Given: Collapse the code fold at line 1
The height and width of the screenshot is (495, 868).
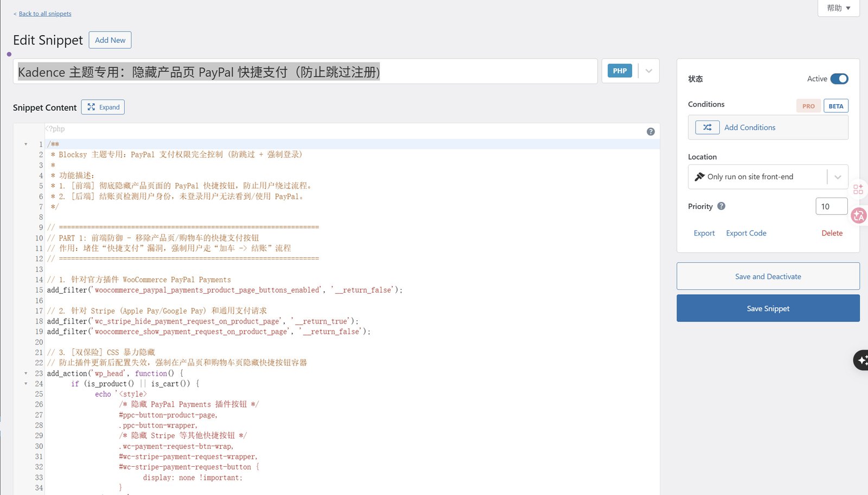Looking at the screenshot, I should [25, 144].
